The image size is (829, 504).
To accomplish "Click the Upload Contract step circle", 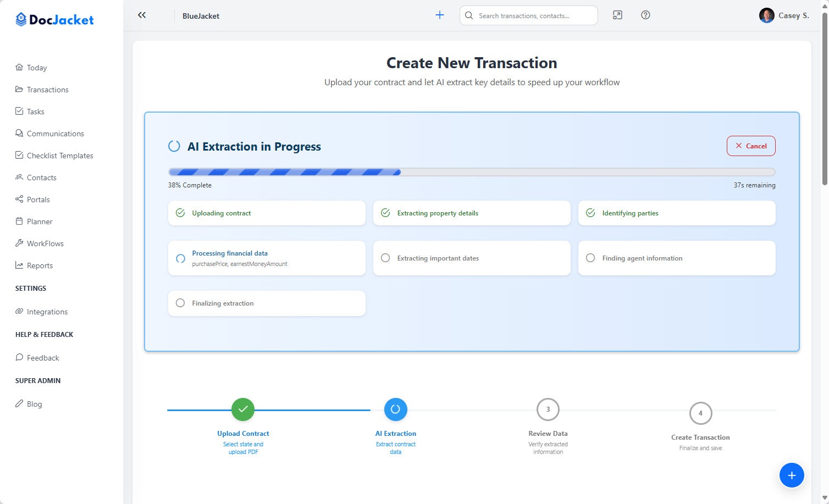I will tap(243, 409).
